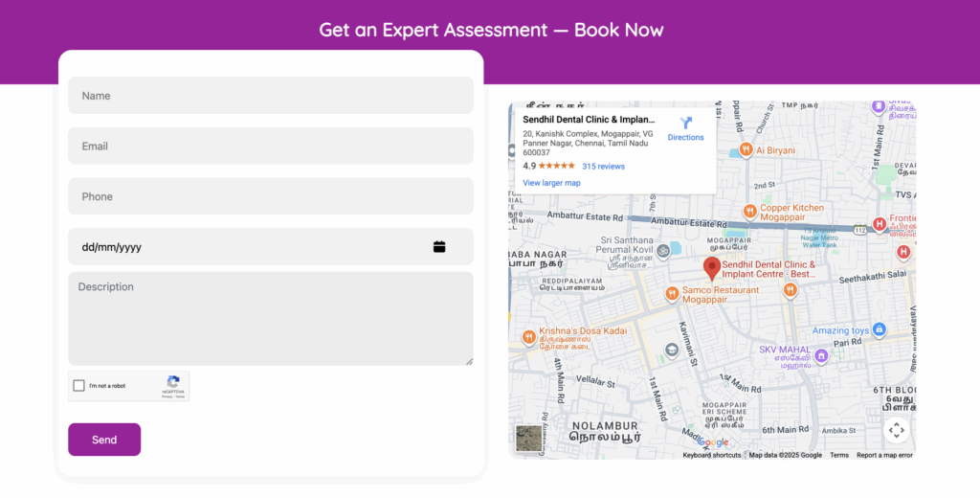Click the Name input field
Viewport: 980px width, 498px height.
click(270, 96)
